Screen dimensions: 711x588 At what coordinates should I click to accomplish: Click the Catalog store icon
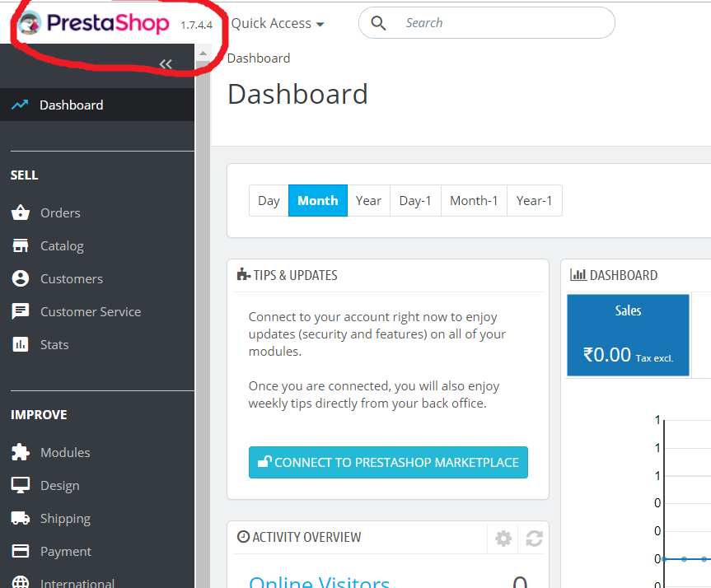tap(21, 245)
